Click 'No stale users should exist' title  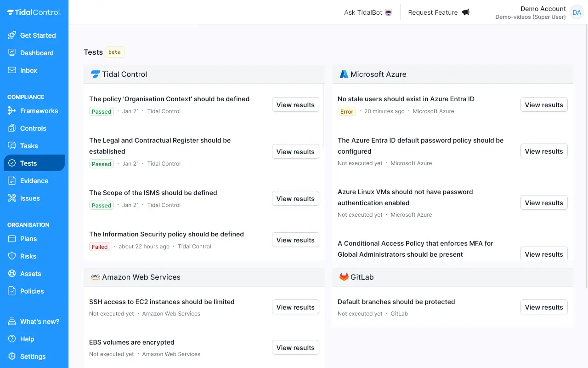pyautogui.click(x=406, y=99)
